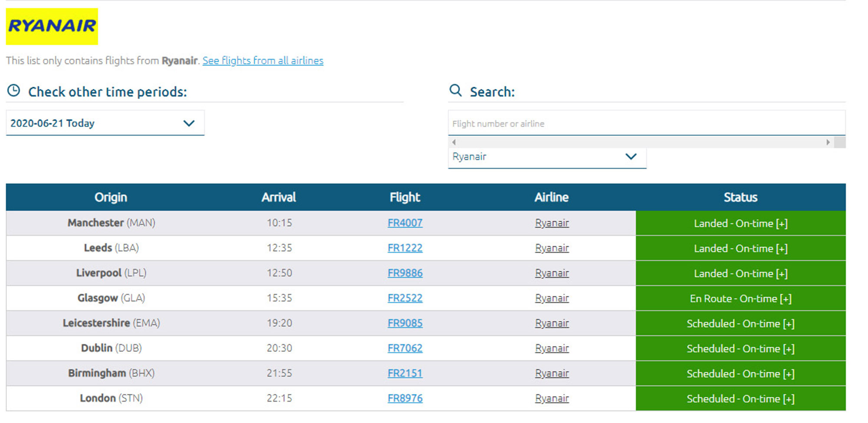
Task: Expand Scheduled status for Birmingham flight
Action: tap(740, 374)
